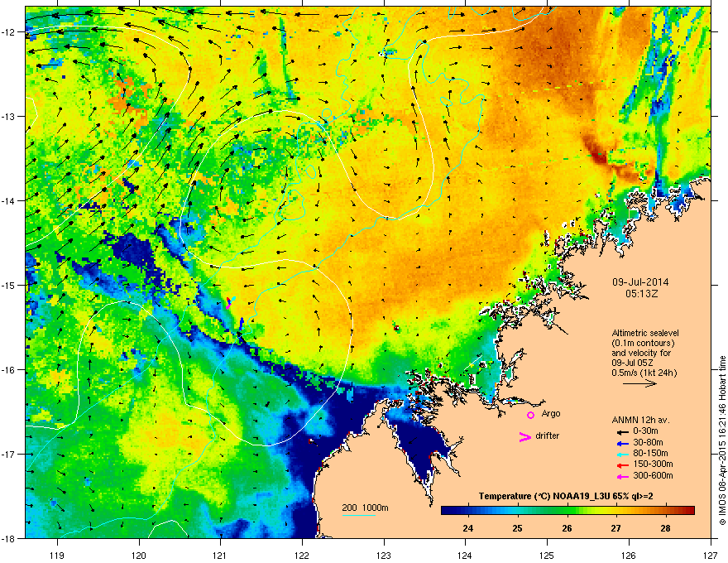The width and height of the screenshot is (728, 563).
Task: Click longitude axis label '121'
Action: 221,555
